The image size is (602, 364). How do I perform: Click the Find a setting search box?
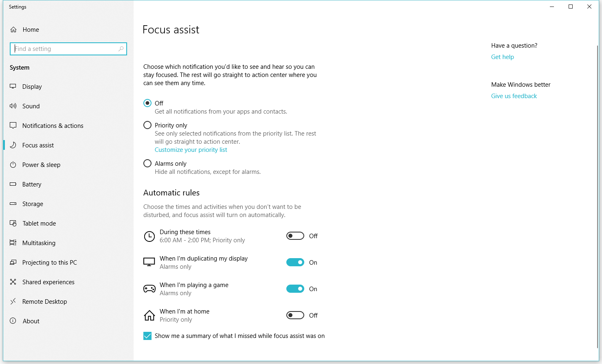65,49
